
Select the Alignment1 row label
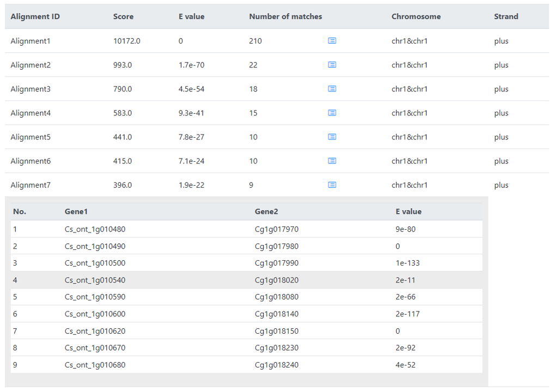click(31, 41)
